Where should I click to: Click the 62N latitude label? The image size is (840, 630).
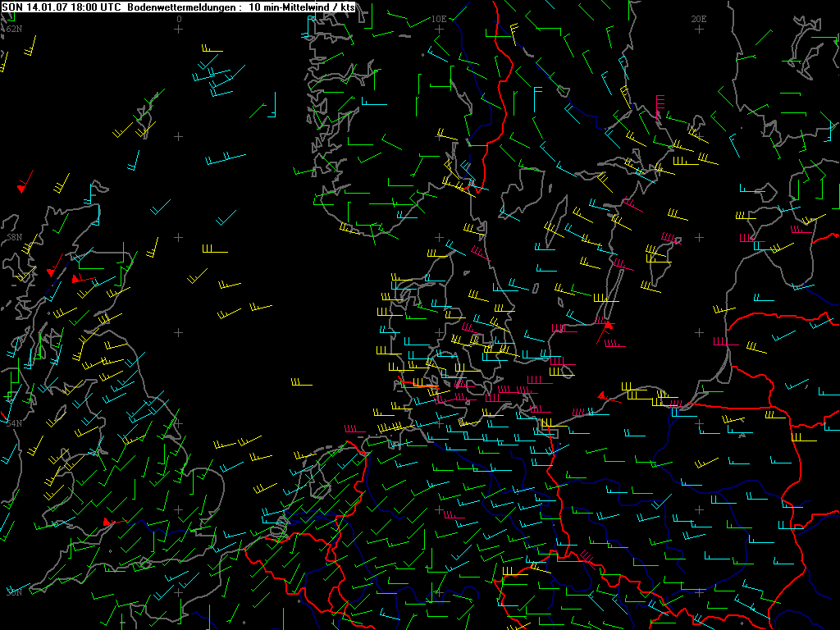tap(14, 29)
